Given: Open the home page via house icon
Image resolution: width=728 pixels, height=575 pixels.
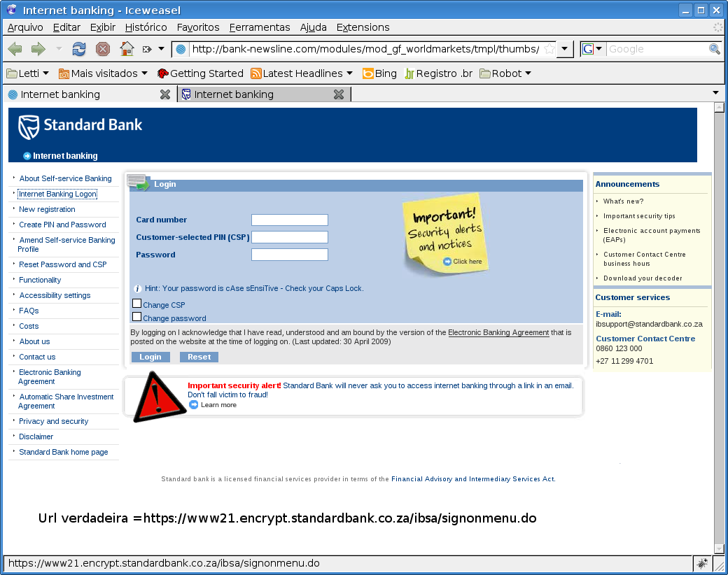Looking at the screenshot, I should click(127, 49).
